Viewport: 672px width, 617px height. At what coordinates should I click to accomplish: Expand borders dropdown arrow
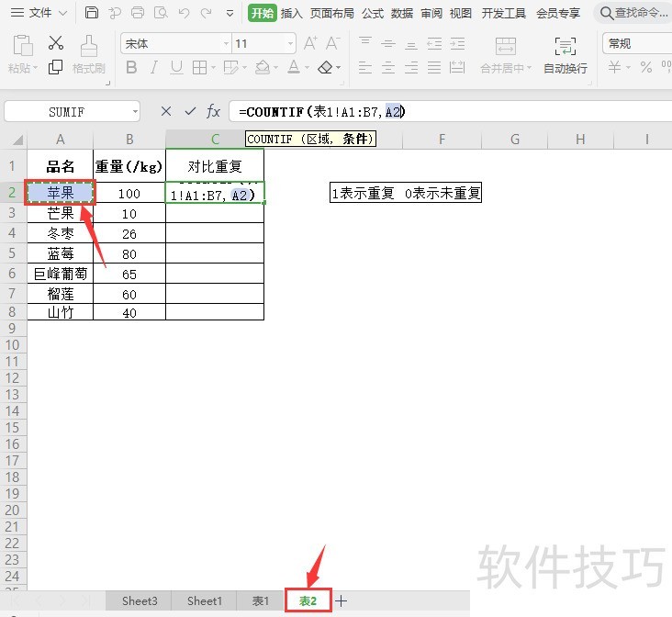point(213,68)
